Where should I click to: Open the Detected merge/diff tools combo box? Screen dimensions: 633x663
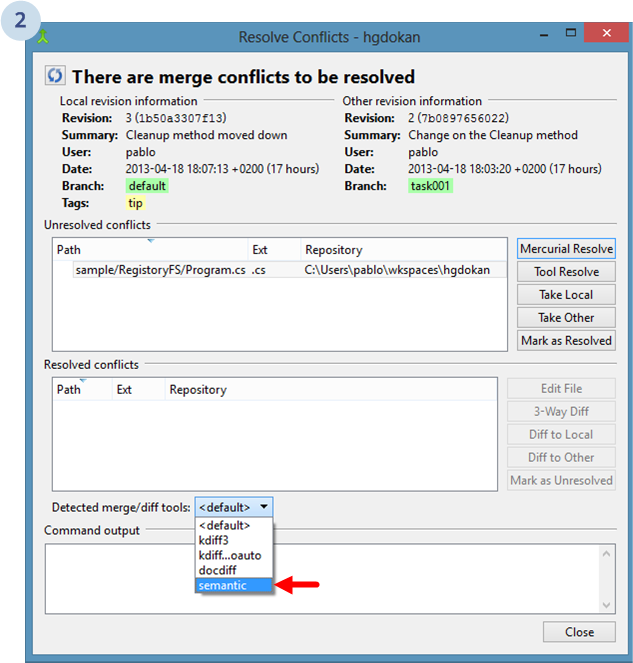[x=234, y=507]
